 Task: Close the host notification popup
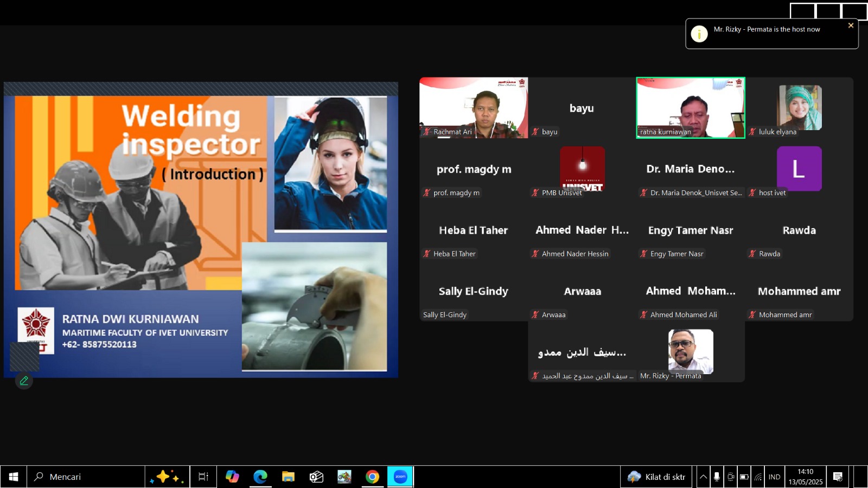pos(851,25)
